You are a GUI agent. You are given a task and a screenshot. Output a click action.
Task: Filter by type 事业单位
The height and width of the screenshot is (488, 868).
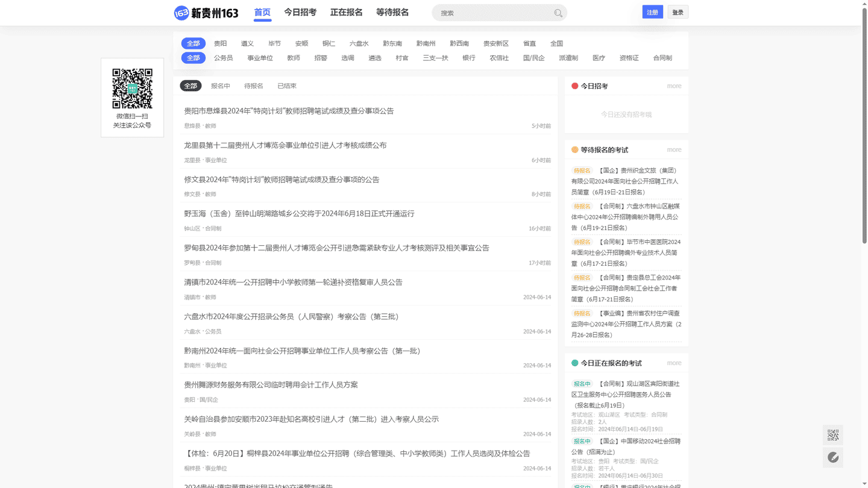[x=260, y=58]
